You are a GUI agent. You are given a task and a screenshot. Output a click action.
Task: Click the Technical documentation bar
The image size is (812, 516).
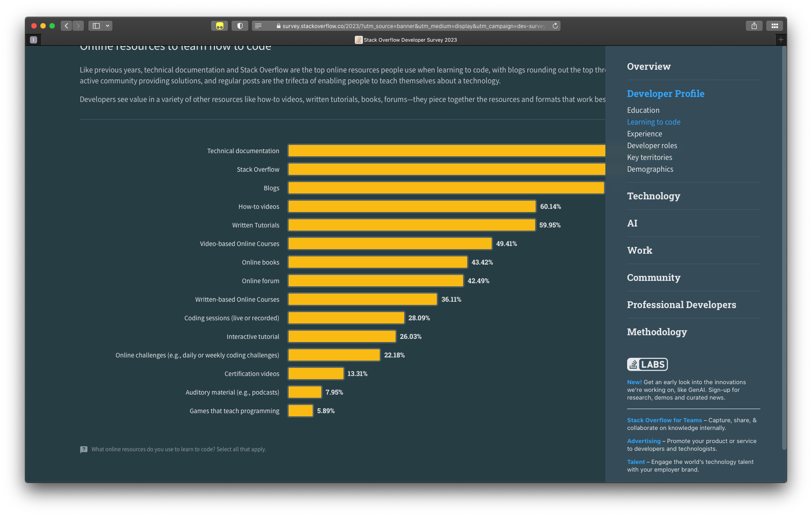click(x=447, y=151)
